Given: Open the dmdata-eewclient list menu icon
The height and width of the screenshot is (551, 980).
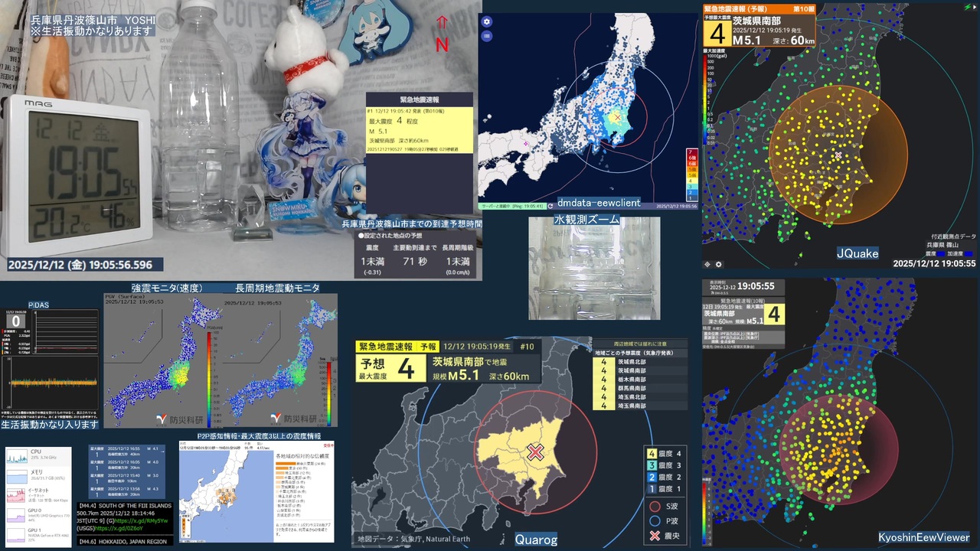Looking at the screenshot, I should tap(487, 36).
